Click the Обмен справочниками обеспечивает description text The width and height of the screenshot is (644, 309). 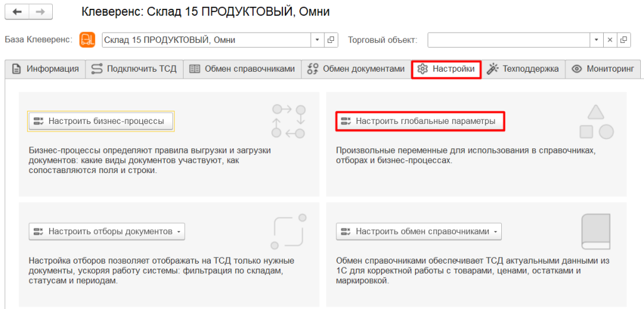[x=472, y=271]
